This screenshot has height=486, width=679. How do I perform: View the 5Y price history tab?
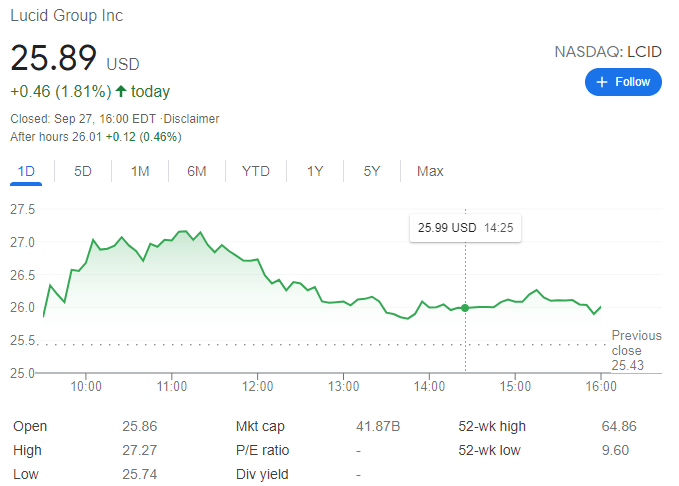coord(372,171)
